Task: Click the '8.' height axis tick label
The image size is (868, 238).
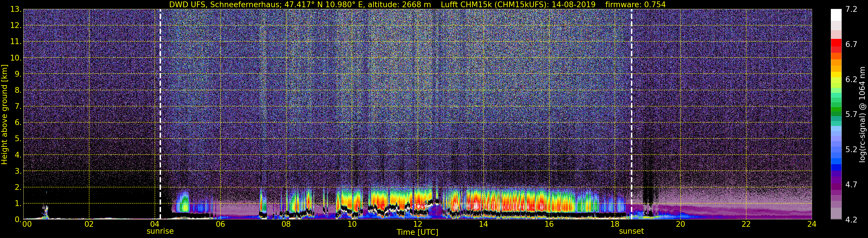Action: click(18, 90)
